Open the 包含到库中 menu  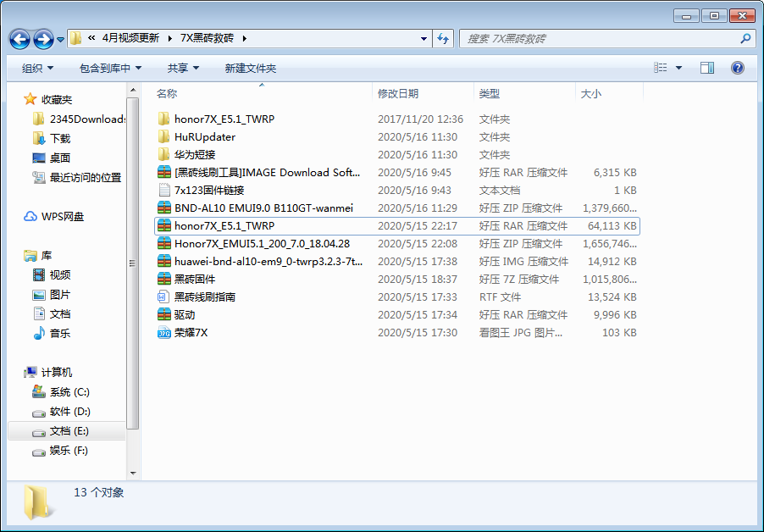pos(110,69)
